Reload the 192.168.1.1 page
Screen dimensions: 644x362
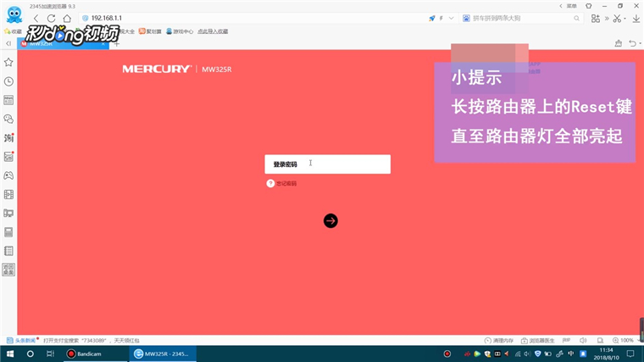tap(52, 18)
